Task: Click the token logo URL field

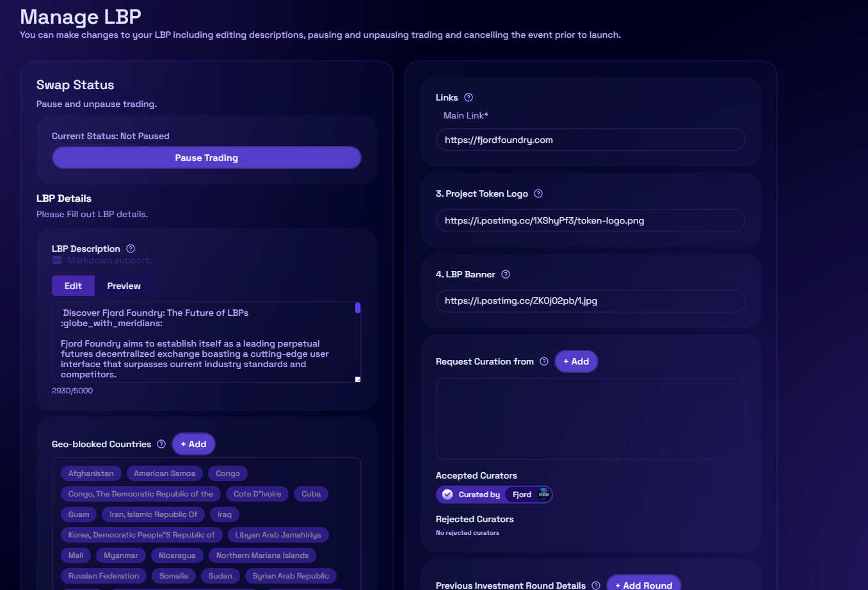Action: (x=590, y=220)
